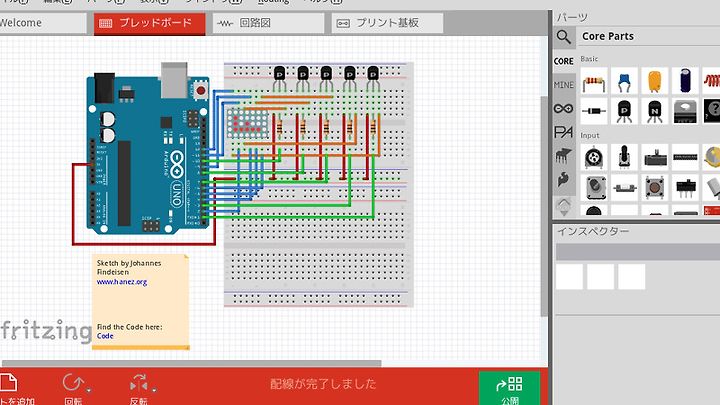The image size is (720, 405).
Task: Switch to the 回路図 schematic tab
Action: (269, 23)
